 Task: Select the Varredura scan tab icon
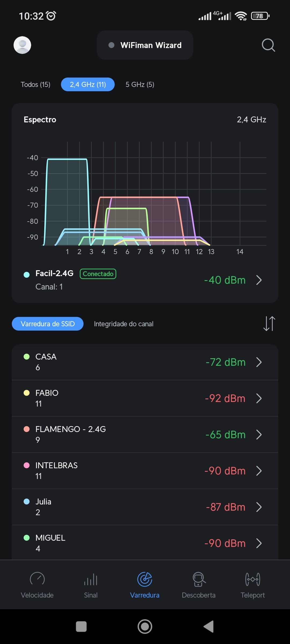pos(145,580)
